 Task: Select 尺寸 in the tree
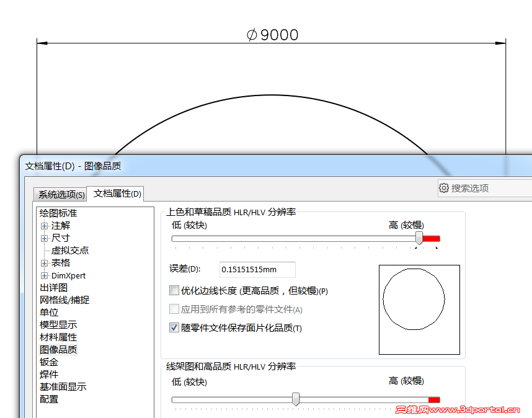tap(61, 238)
